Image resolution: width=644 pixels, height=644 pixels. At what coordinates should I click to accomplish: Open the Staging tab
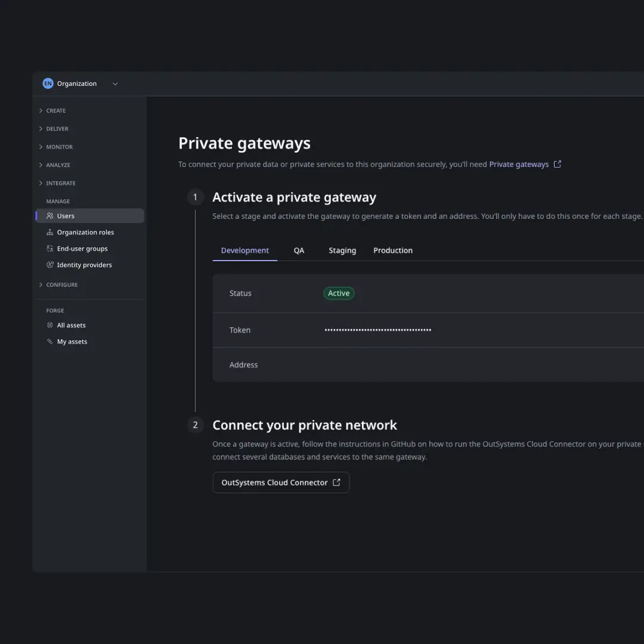tap(342, 250)
